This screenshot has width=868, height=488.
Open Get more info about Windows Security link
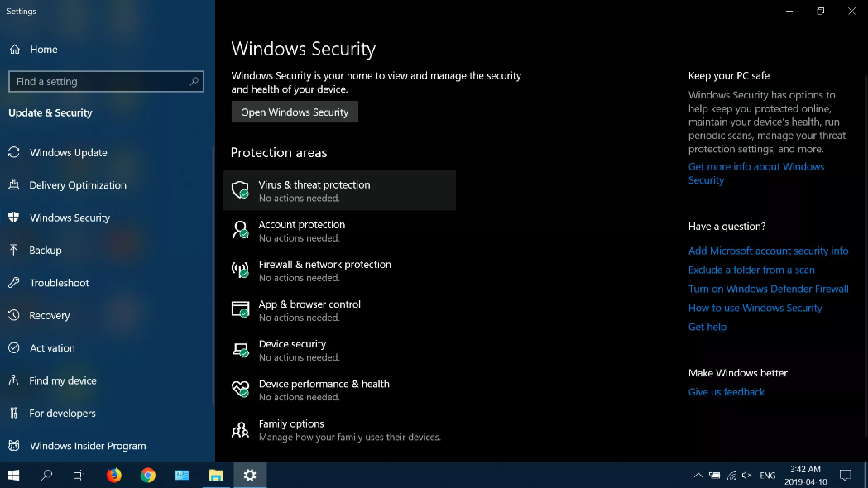click(x=756, y=173)
